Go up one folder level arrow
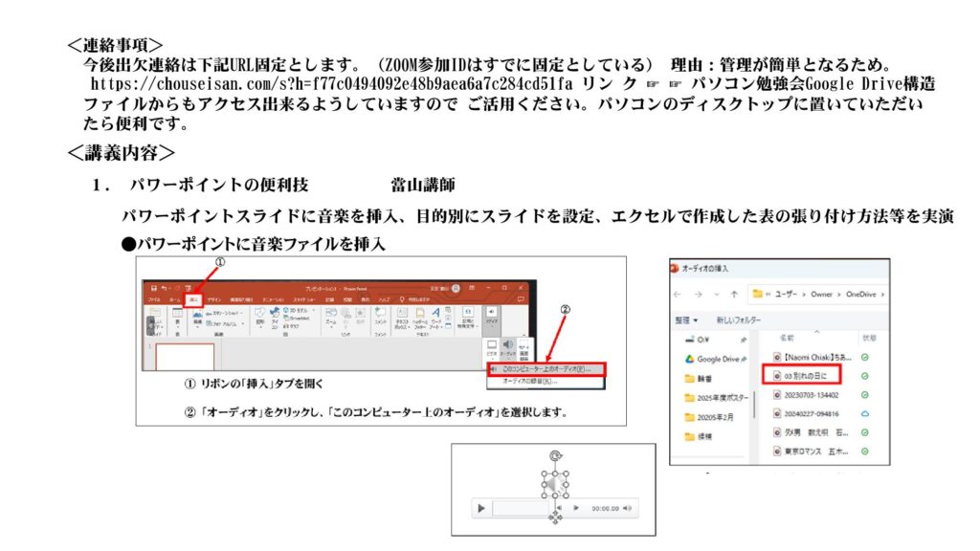This screenshot has height=551, width=980. [x=734, y=294]
